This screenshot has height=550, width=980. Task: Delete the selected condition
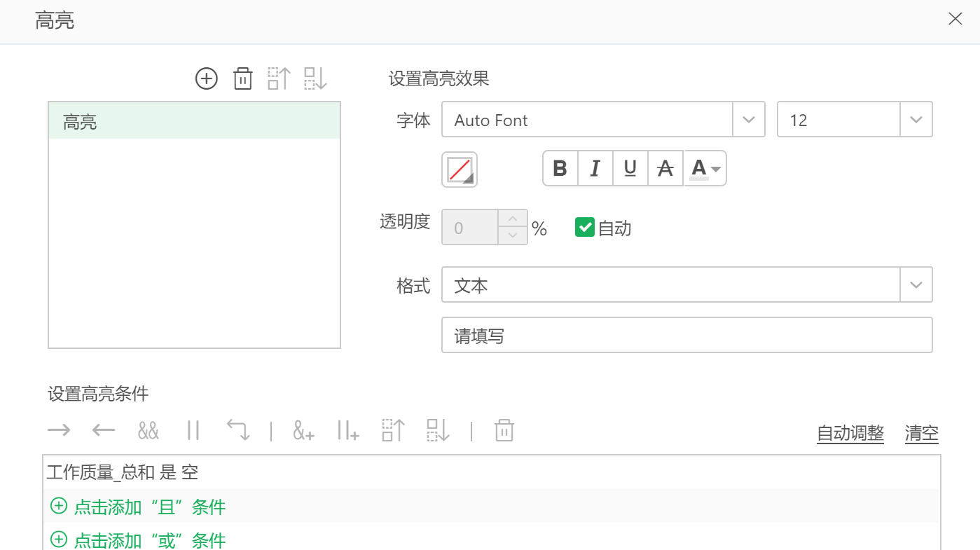[504, 430]
